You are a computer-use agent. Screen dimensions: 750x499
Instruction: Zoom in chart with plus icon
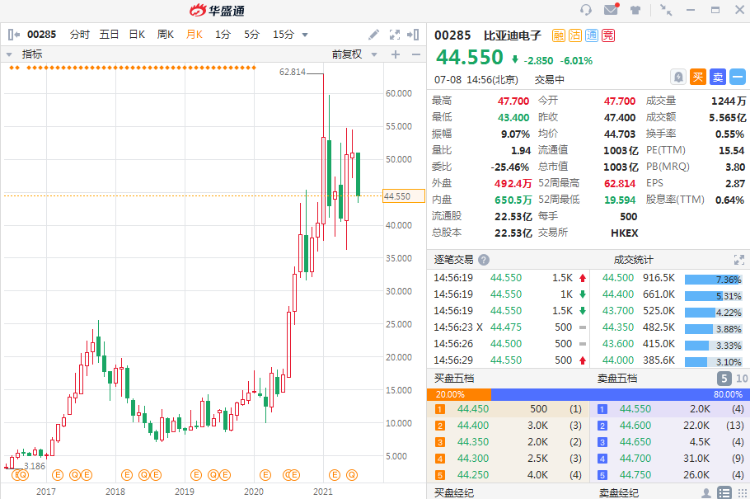coord(396,55)
